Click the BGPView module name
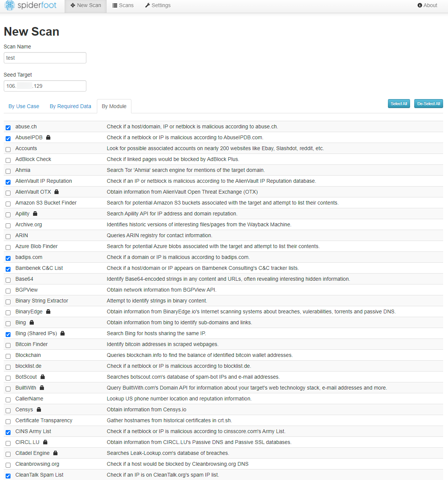 (x=27, y=290)
